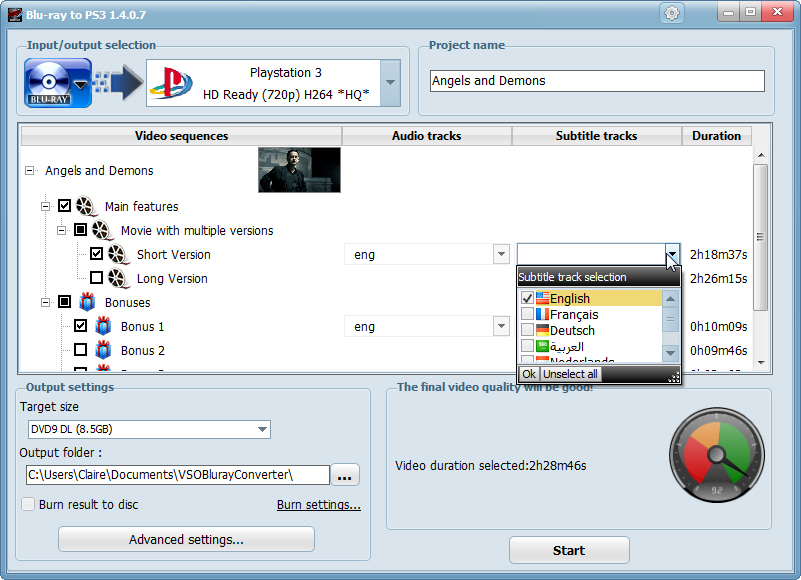Click the Subtitle tracks column header
This screenshot has height=580, width=801.
coord(596,136)
